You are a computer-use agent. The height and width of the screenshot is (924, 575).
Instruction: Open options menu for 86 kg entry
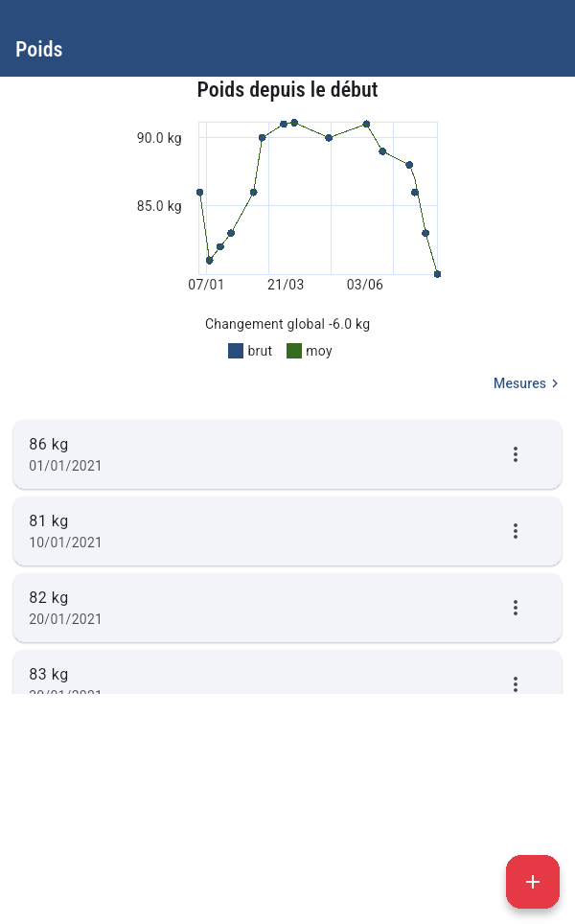pos(515,454)
